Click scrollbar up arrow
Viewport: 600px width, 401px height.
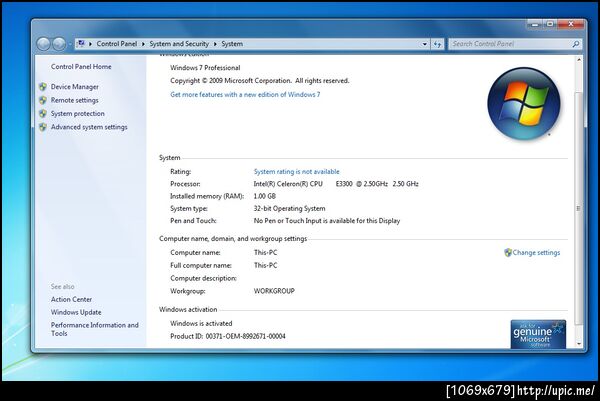pyautogui.click(x=579, y=60)
